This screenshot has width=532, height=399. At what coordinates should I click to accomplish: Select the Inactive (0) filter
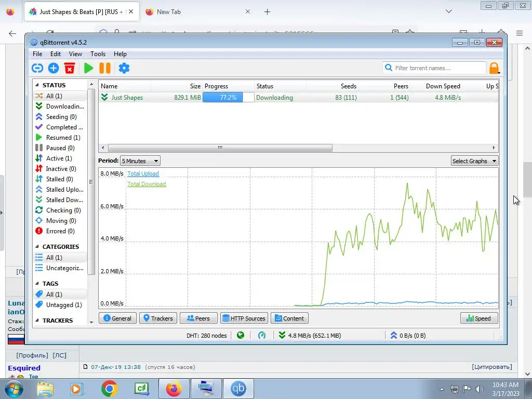pyautogui.click(x=60, y=169)
